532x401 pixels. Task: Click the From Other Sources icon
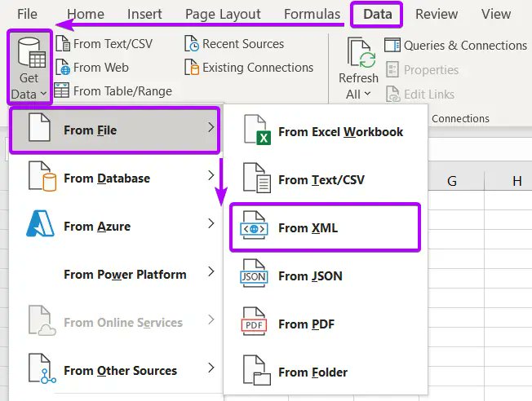42,368
